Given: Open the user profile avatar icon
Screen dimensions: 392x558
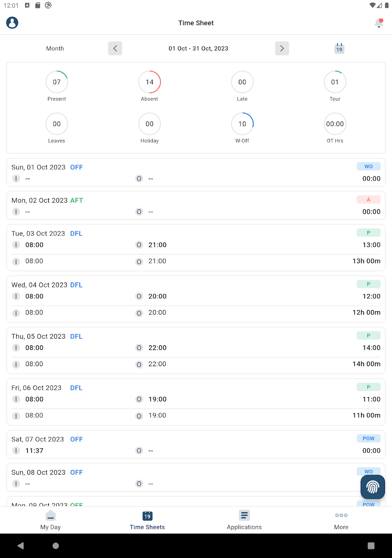Looking at the screenshot, I should pyautogui.click(x=12, y=23).
